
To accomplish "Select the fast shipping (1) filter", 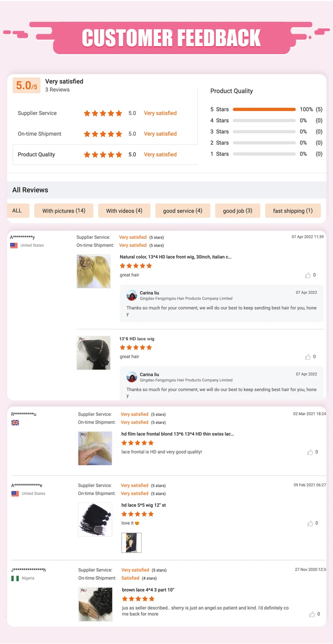I will (x=293, y=211).
